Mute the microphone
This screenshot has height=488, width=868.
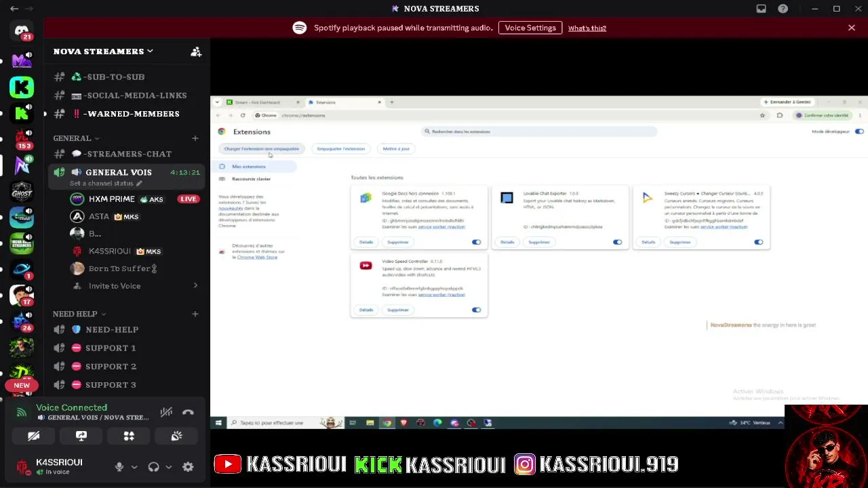[119, 466]
